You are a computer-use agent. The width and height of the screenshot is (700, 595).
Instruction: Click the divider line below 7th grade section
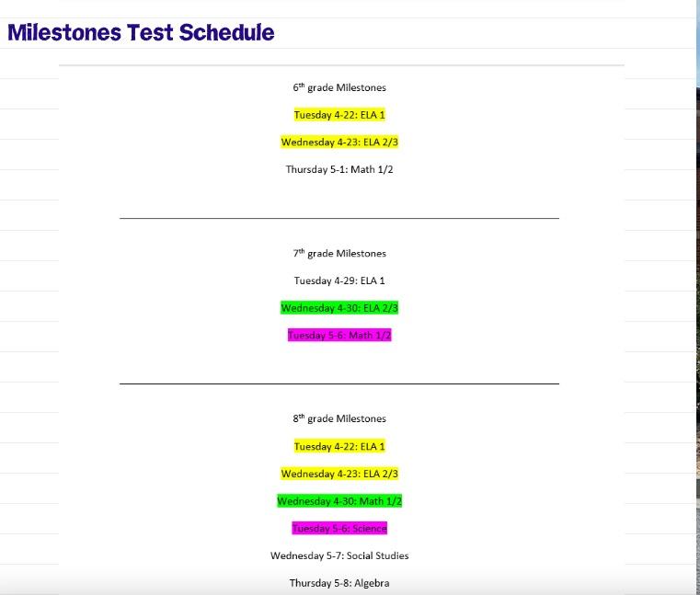pyautogui.click(x=339, y=383)
